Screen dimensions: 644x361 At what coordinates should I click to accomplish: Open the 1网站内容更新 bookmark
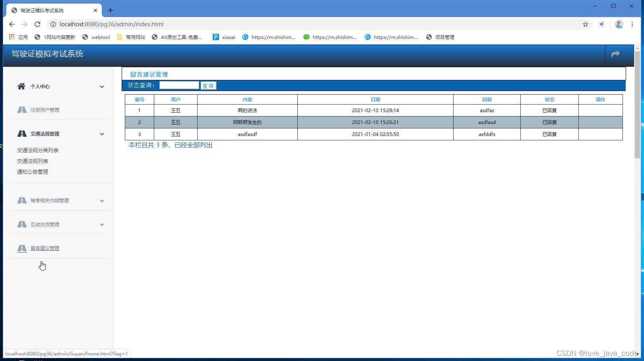coord(55,37)
